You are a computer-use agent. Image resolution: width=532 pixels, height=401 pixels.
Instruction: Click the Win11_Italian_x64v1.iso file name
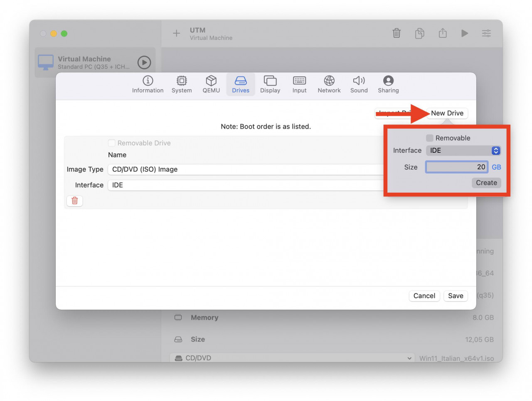[x=456, y=358]
